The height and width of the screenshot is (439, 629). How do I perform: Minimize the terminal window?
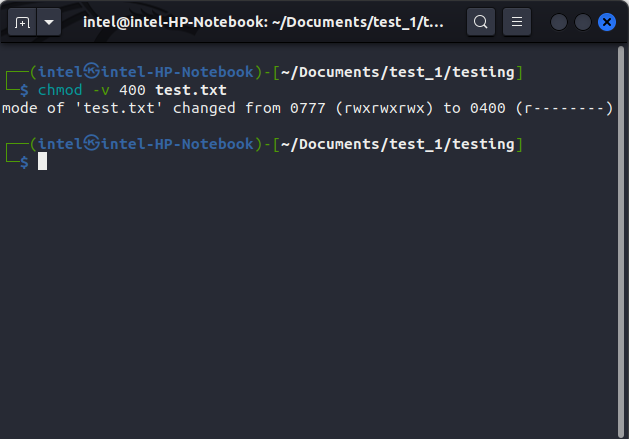tap(558, 22)
